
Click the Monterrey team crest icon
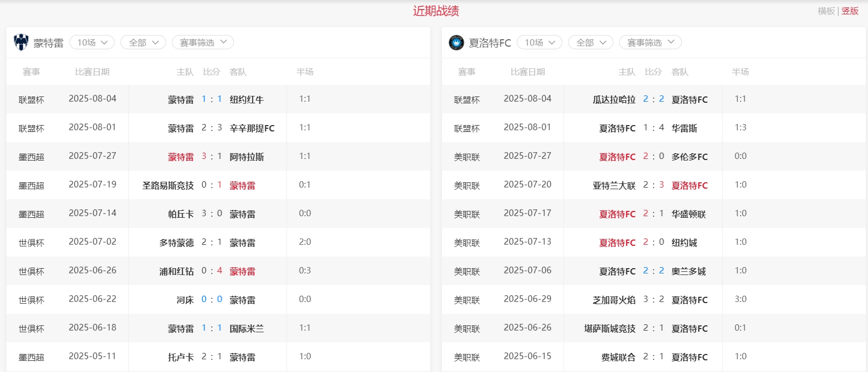[x=21, y=42]
